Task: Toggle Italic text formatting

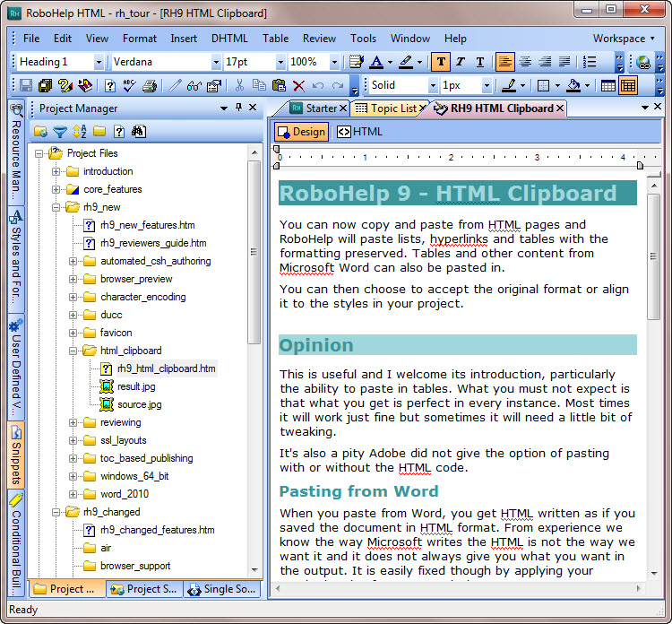Action: (460, 62)
